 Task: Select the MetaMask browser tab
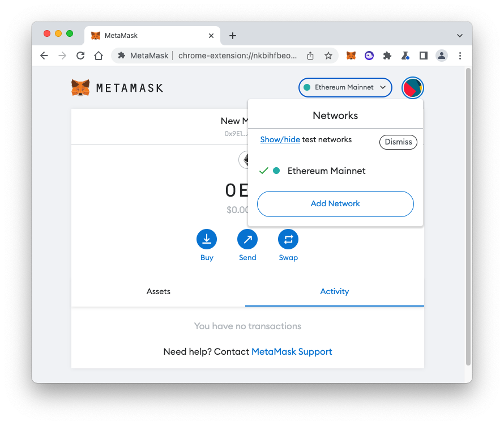[x=152, y=36]
